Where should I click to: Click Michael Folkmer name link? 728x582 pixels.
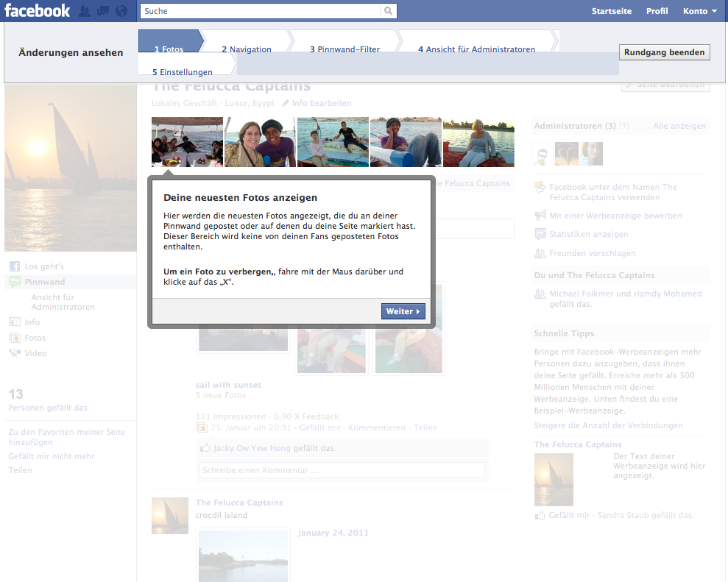point(582,294)
